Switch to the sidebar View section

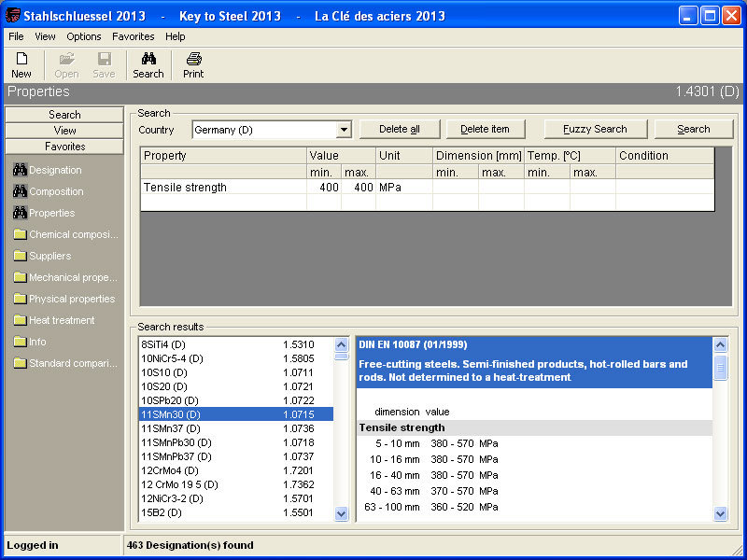pos(64,131)
